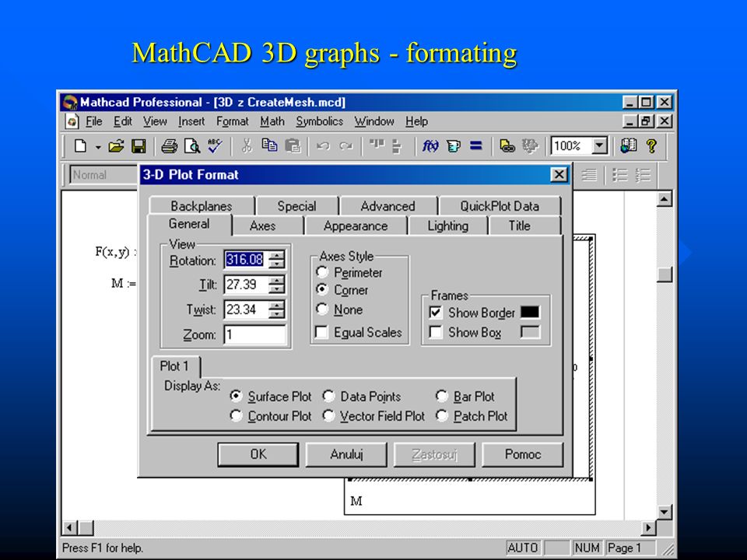Click the New document icon
Viewport: 747px width, 560px height.
tap(80, 145)
